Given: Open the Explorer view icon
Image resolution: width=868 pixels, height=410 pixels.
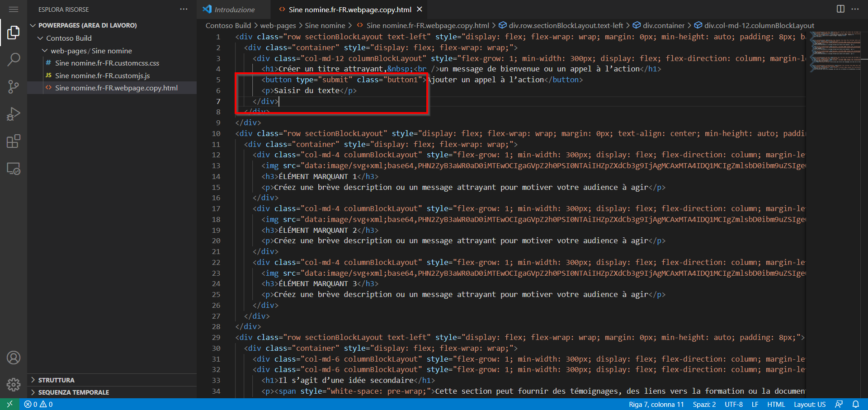Looking at the screenshot, I should click(14, 32).
